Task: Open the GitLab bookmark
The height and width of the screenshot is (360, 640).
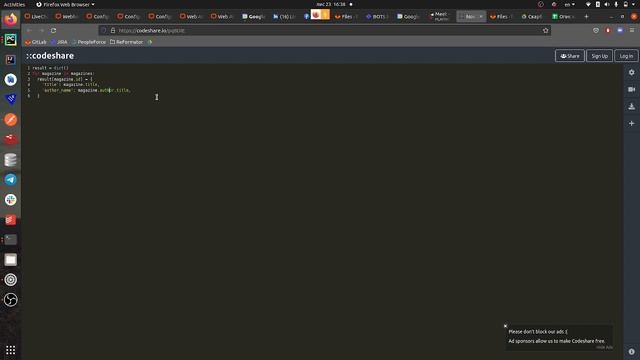Action: 36,42
